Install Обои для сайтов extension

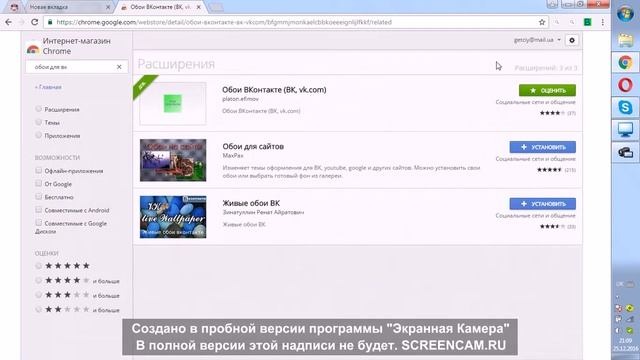click(542, 147)
